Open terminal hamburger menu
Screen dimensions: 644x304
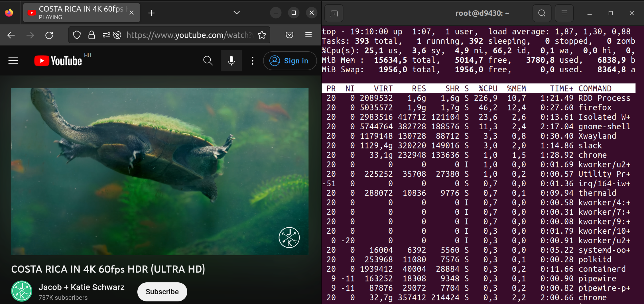(564, 13)
